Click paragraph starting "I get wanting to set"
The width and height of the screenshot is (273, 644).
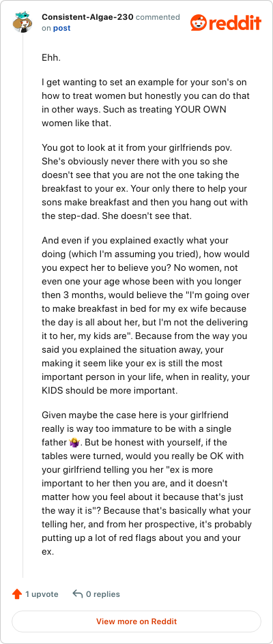tap(144, 103)
